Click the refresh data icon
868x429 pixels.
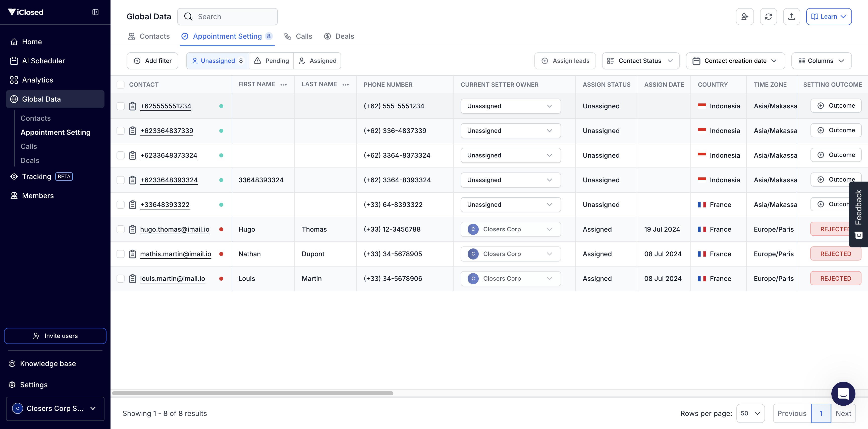coord(768,17)
